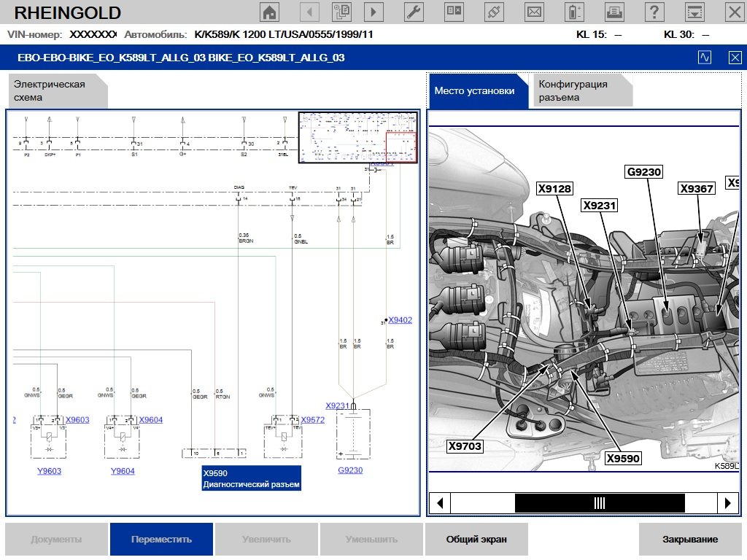Click the forward navigation arrow in toolbar
Image resolution: width=747 pixels, height=560 pixels.
(374, 12)
